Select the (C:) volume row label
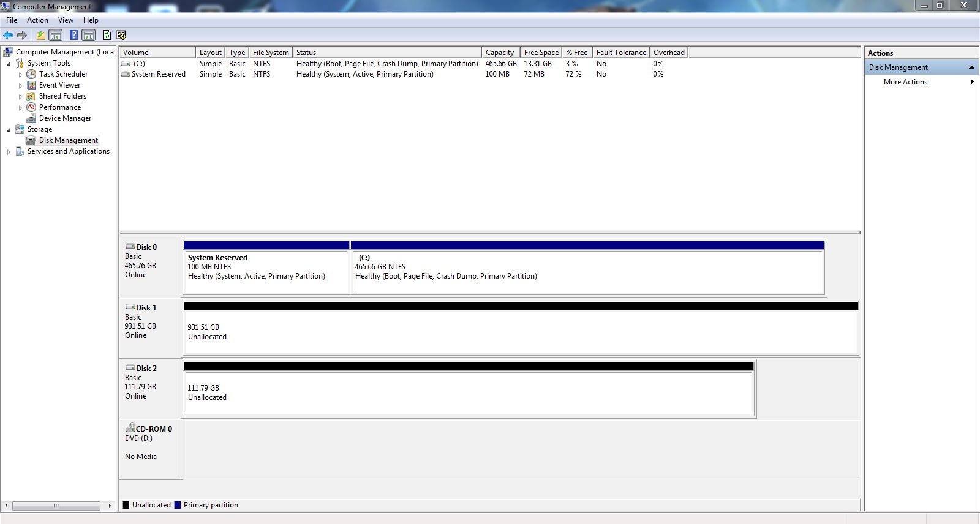The height and width of the screenshot is (524, 980). tap(139, 64)
